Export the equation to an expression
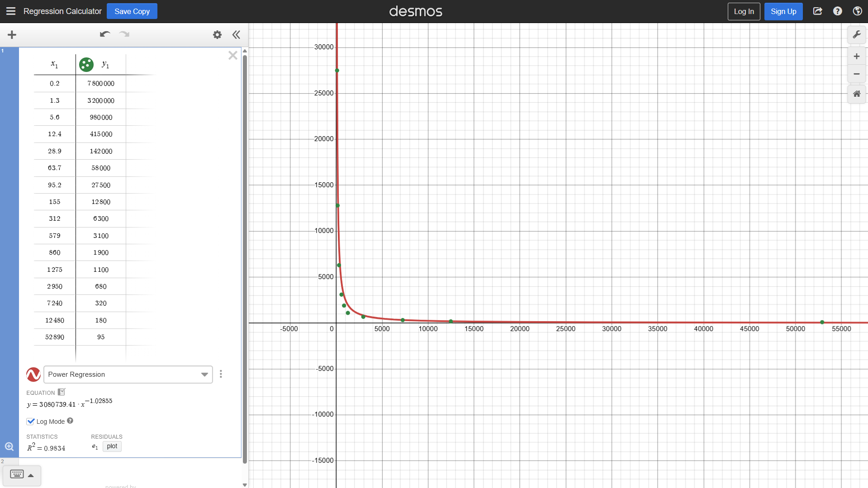The width and height of the screenshot is (868, 488). coord(62,392)
